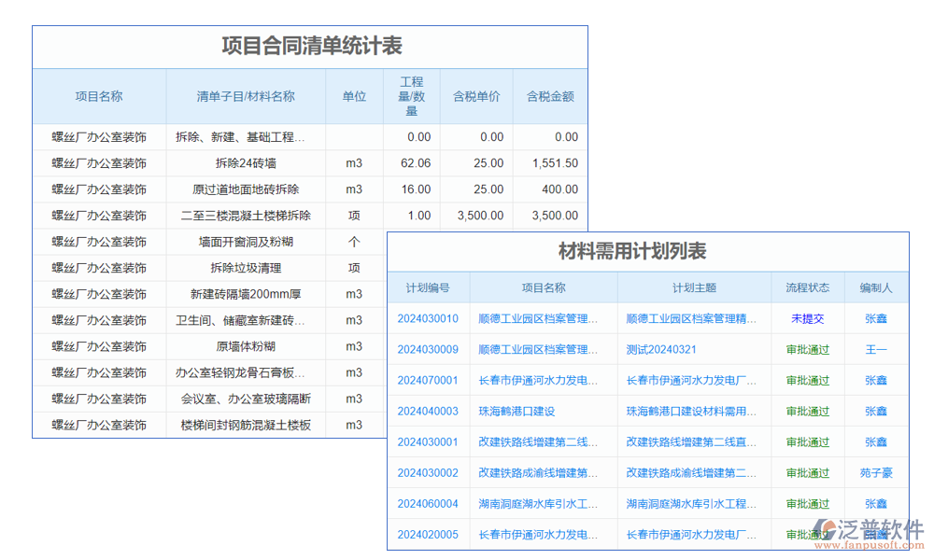Select editor 苑子豪 on plan 2024030002
The height and width of the screenshot is (560, 934).
click(x=875, y=472)
